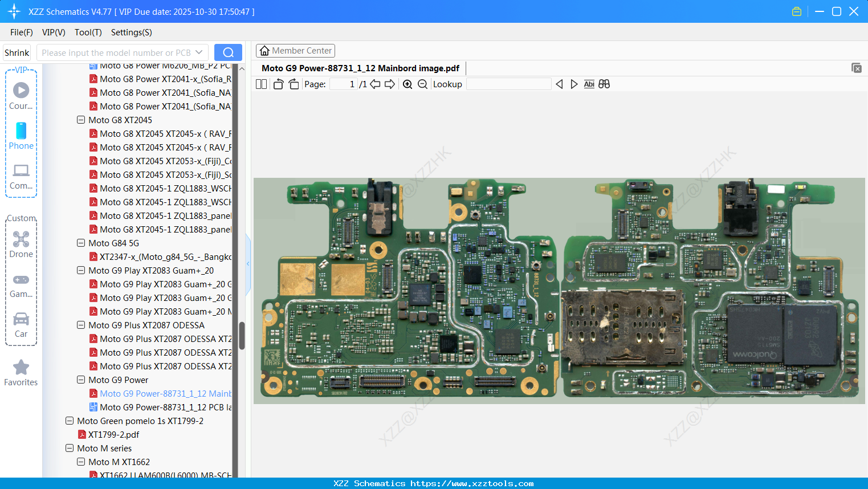
Task: Toggle the two-page layout view icon
Action: (261, 84)
